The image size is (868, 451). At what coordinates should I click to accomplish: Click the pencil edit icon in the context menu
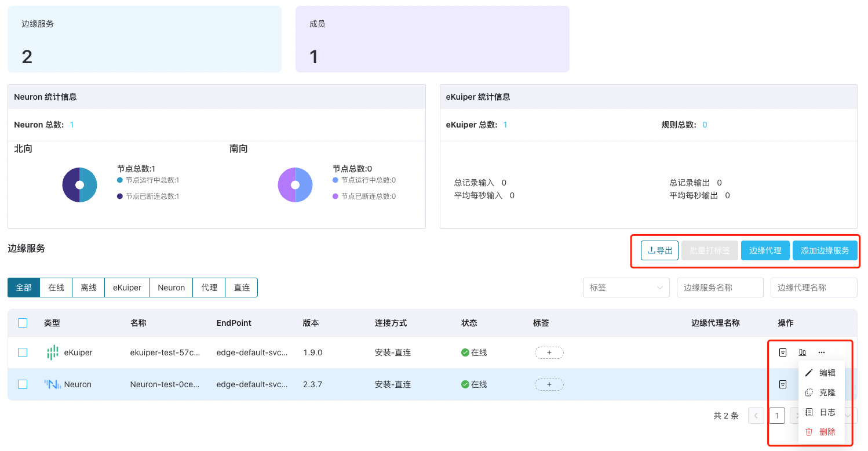(x=809, y=373)
